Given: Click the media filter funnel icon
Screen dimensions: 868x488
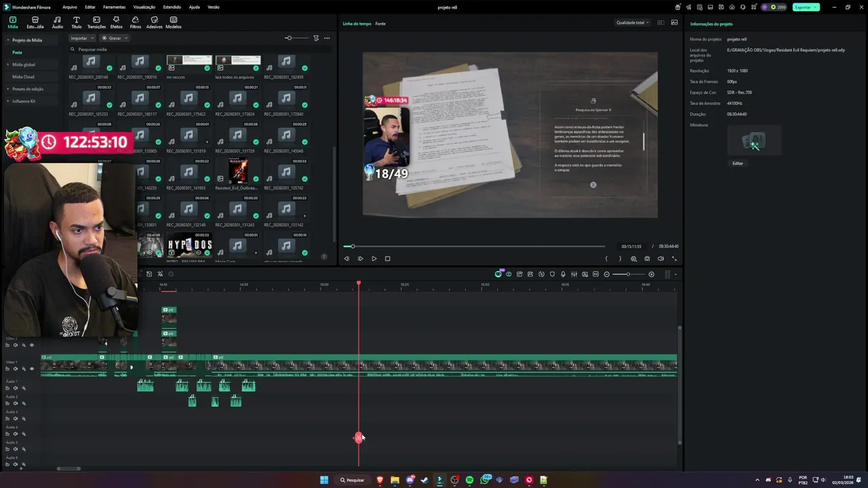Looking at the screenshot, I should [x=316, y=38].
